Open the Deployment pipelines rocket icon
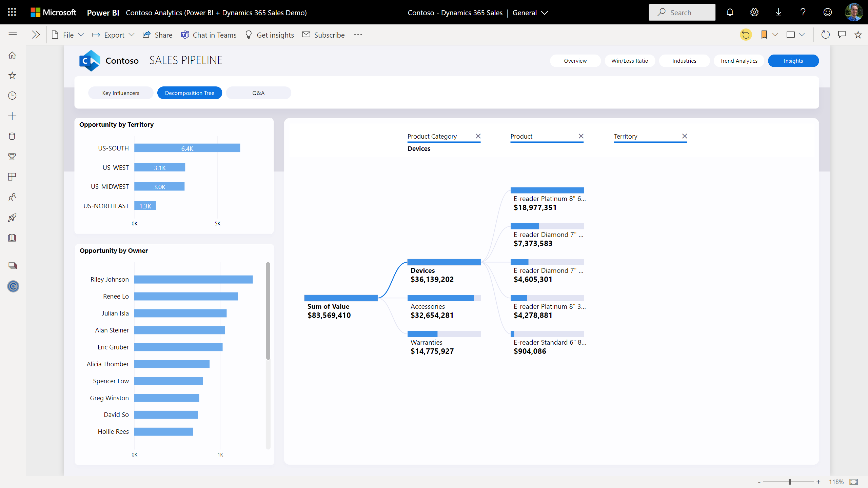Image resolution: width=868 pixels, height=488 pixels. 12,217
